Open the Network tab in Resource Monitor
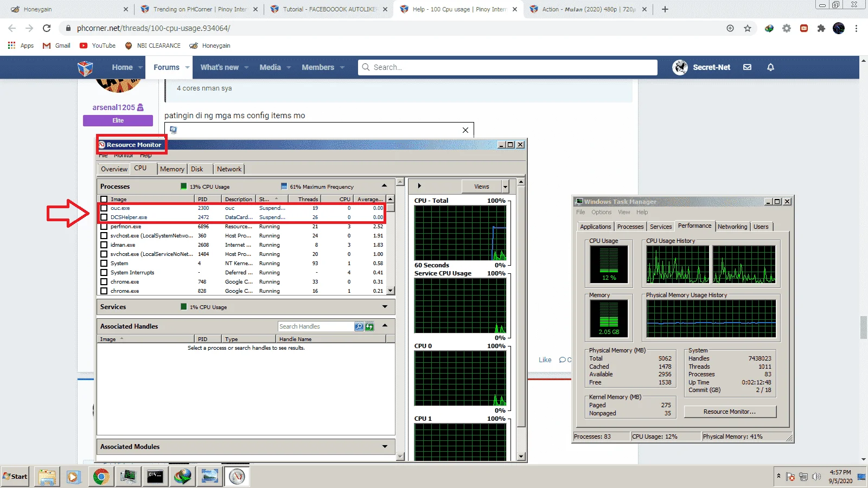868x488 pixels. (229, 169)
